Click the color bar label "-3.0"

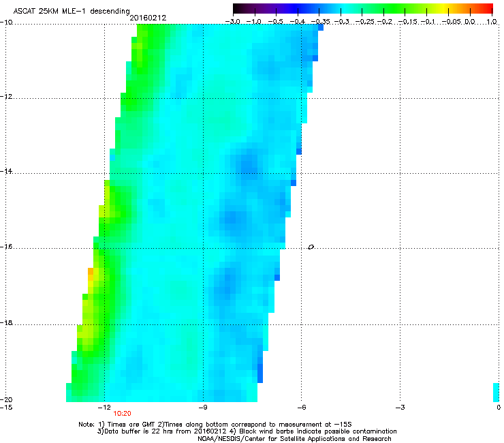(232, 22)
